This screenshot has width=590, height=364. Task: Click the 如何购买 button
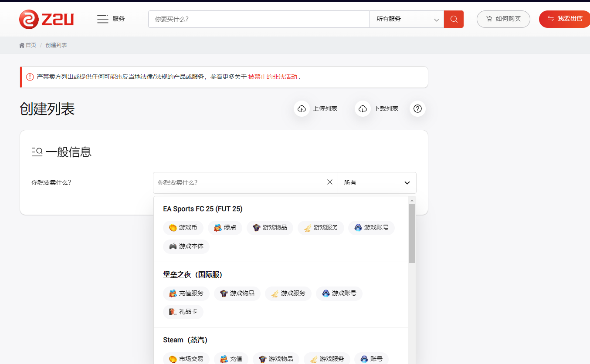[503, 19]
